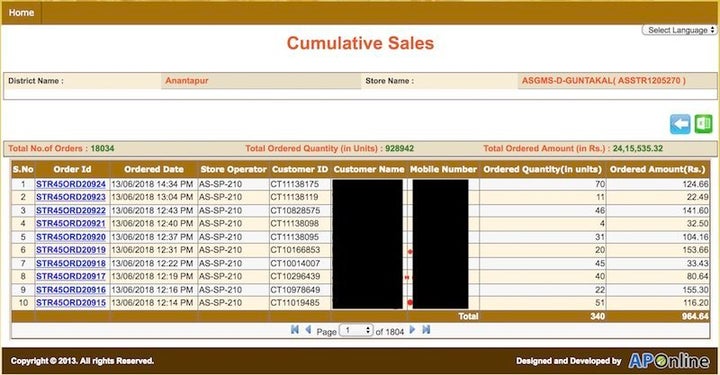Click the Customer Name column header
The width and height of the screenshot is (720, 375).
coord(369,169)
